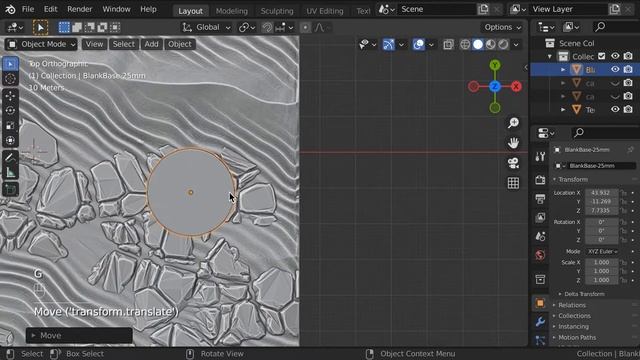
Task: Open the Edit menu
Action: [50, 9]
